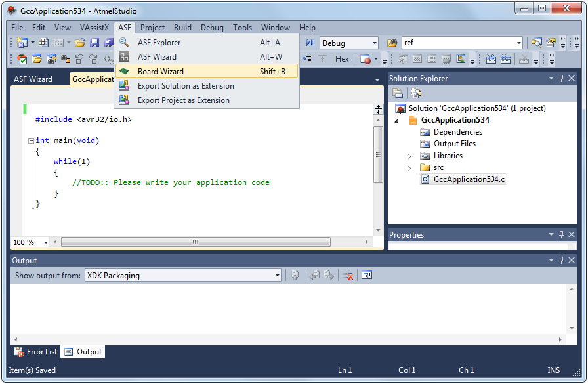Click the breakpoints window red dot icon
The image size is (588, 384).
pos(365,59)
